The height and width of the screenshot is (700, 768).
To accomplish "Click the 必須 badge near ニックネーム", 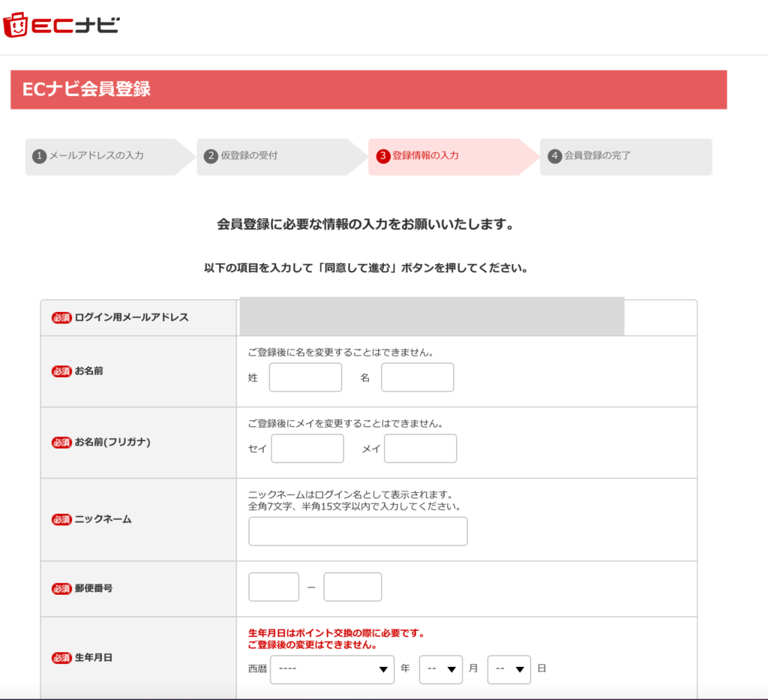I will [x=61, y=518].
